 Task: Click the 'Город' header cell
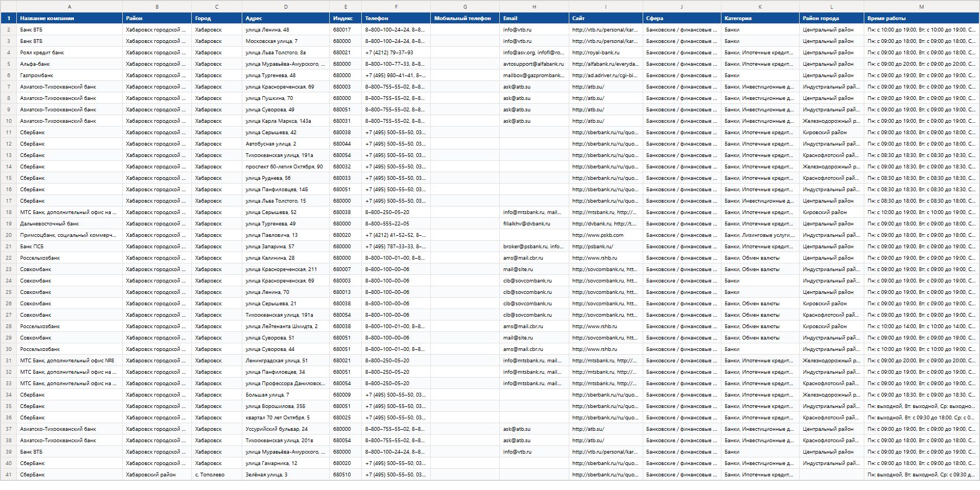point(217,18)
